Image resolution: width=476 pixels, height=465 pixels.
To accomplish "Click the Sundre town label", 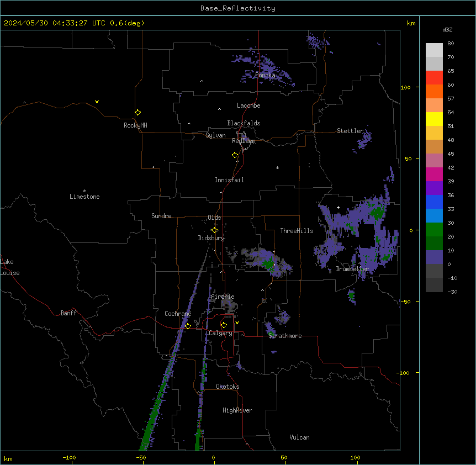I will pos(161,216).
